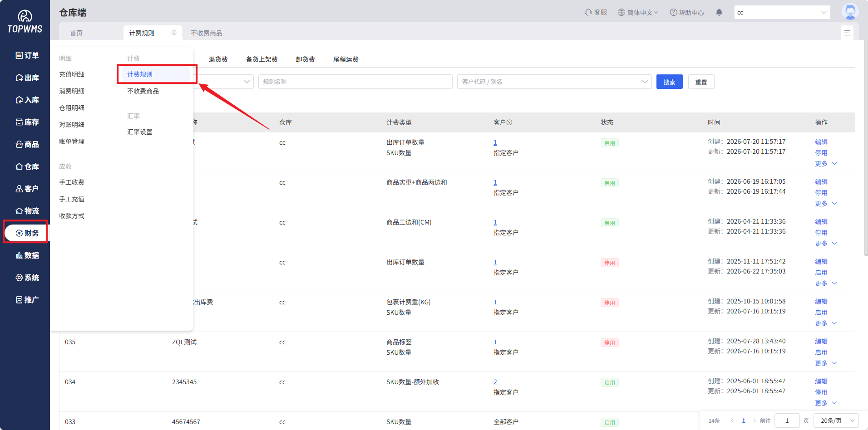The width and height of the screenshot is (868, 430).
Task: Open 汇率设置 from the menu
Action: (x=140, y=132)
